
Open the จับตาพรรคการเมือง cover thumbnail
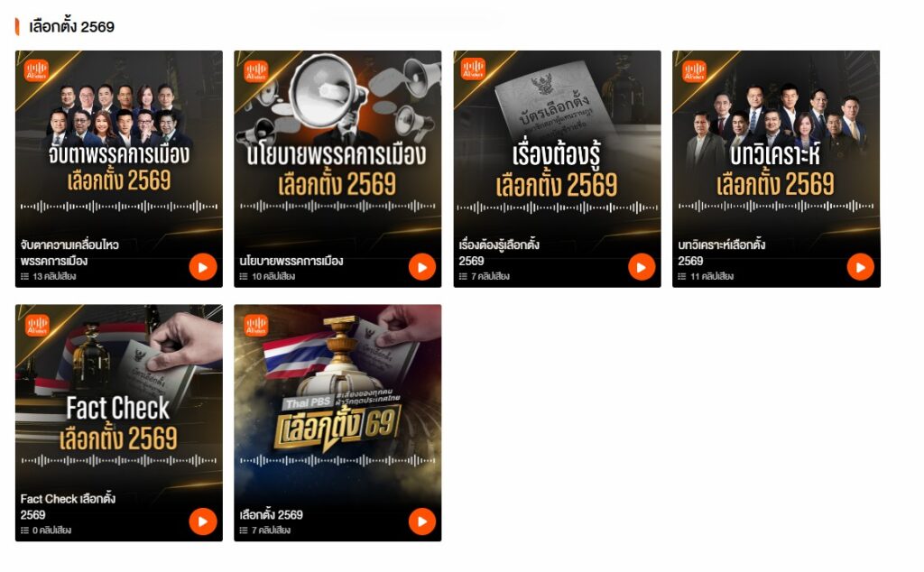point(119,142)
